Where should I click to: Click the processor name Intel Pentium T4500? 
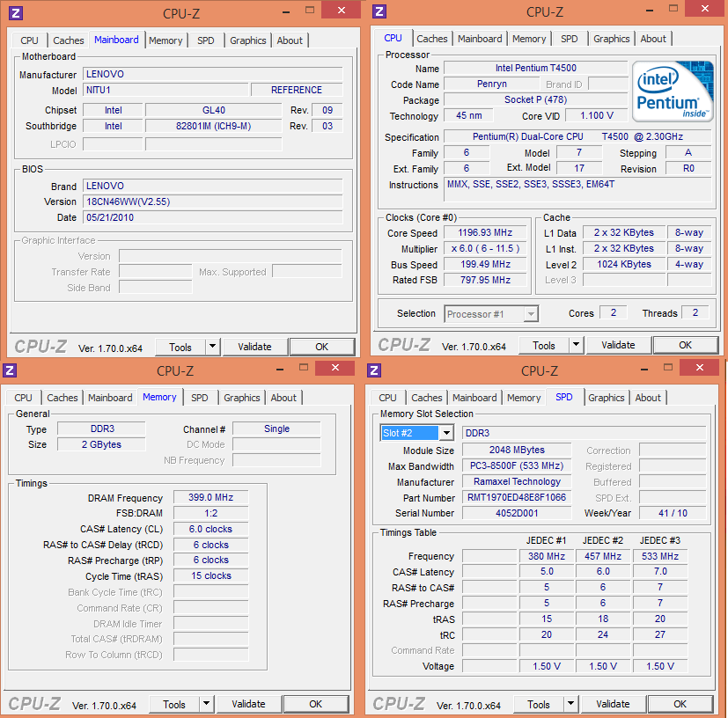[536, 68]
